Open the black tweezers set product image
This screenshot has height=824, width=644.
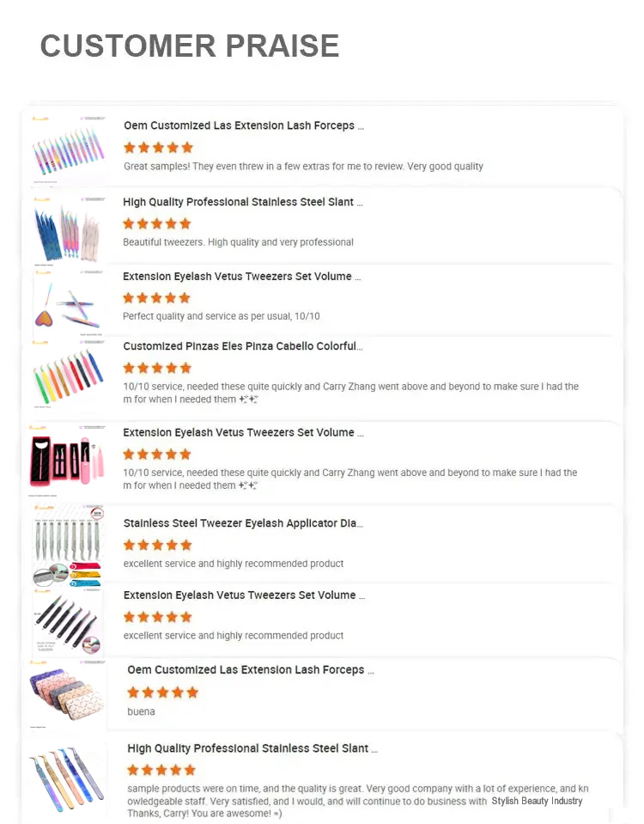point(69,622)
